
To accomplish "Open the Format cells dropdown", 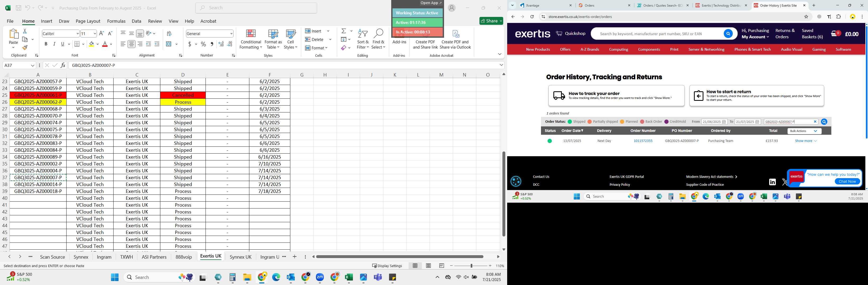I will (326, 48).
